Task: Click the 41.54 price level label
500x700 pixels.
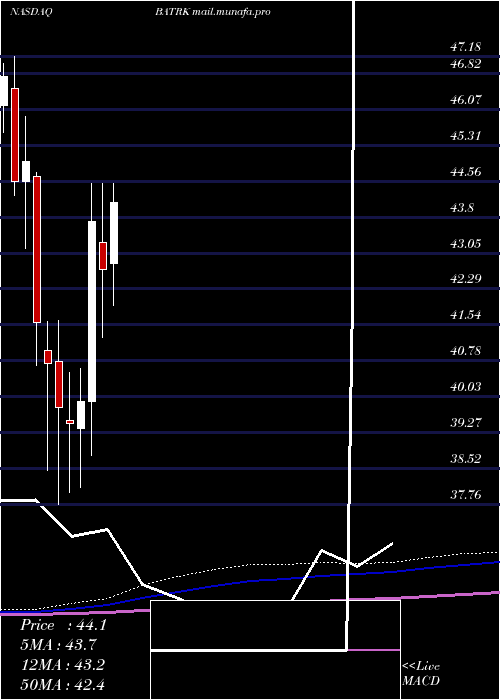Action: 466,315
